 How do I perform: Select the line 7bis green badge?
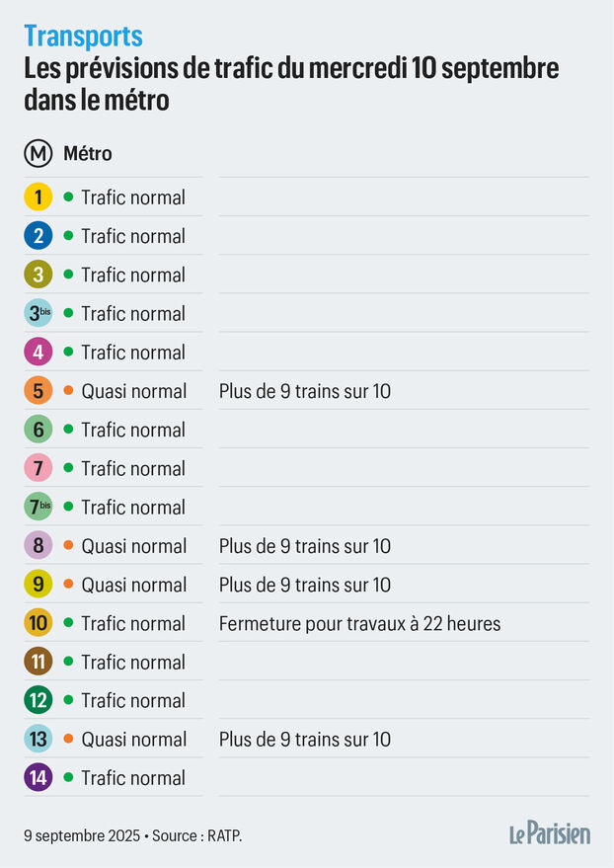38,507
